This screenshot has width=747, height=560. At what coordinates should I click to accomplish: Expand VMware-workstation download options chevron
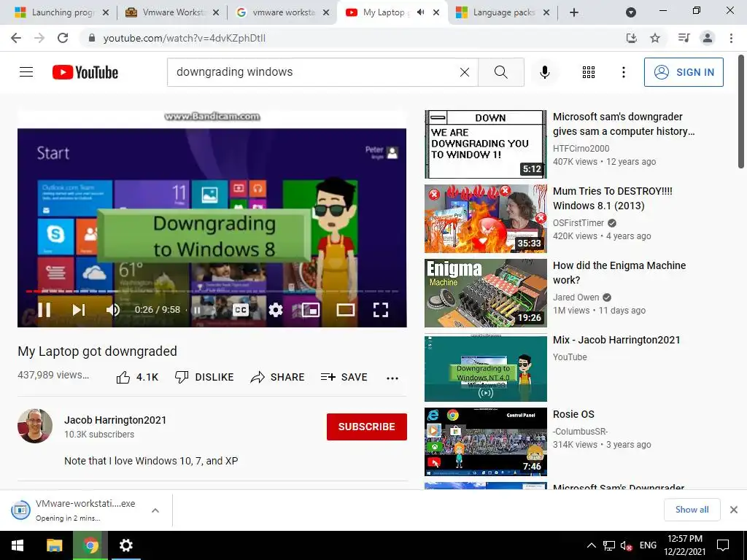click(155, 510)
